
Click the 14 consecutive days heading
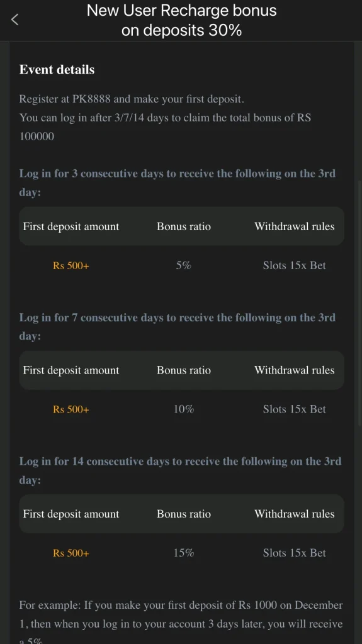click(x=180, y=470)
